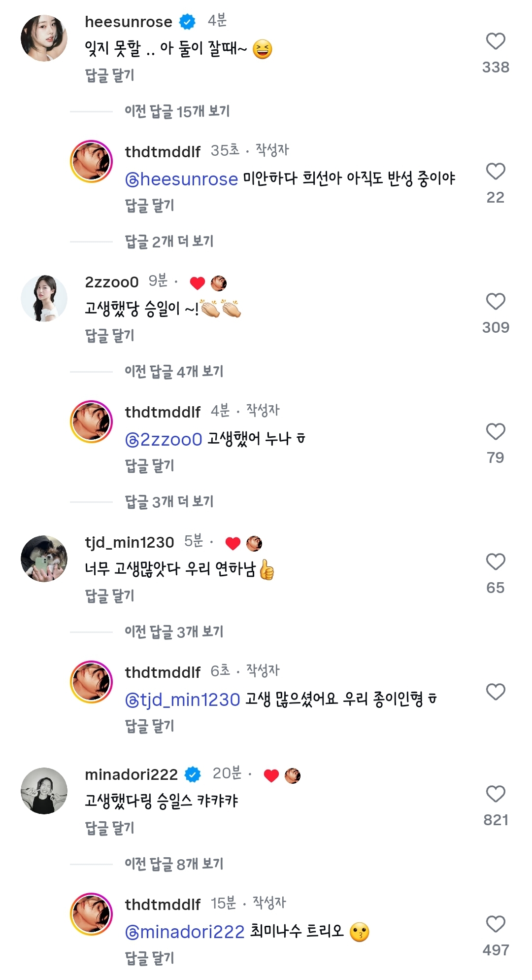Like minadori222's comment with 821 likes
The image size is (532, 980).
point(496,794)
